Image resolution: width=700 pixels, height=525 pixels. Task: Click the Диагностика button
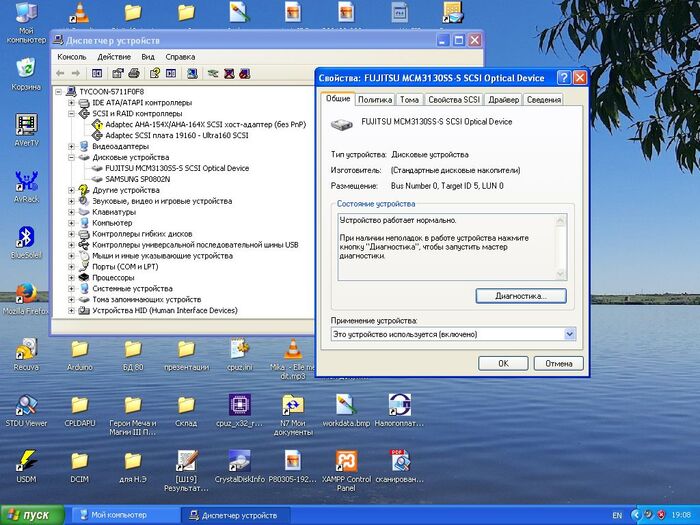tap(521, 296)
